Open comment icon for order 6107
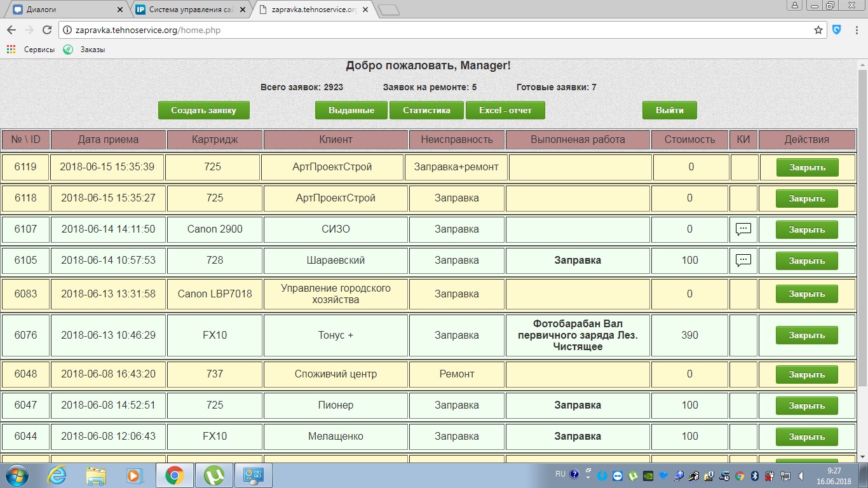Screen dimensions: 868x488 click(743, 229)
